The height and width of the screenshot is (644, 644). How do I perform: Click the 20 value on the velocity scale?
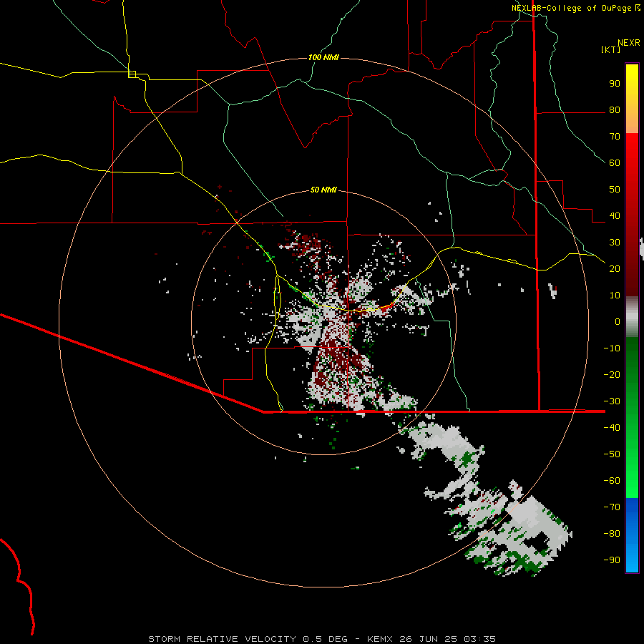pos(615,269)
